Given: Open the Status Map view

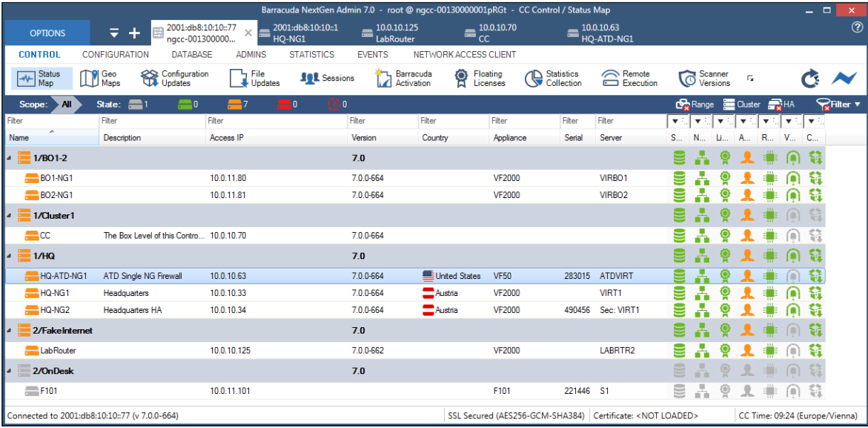Looking at the screenshot, I should (42, 78).
